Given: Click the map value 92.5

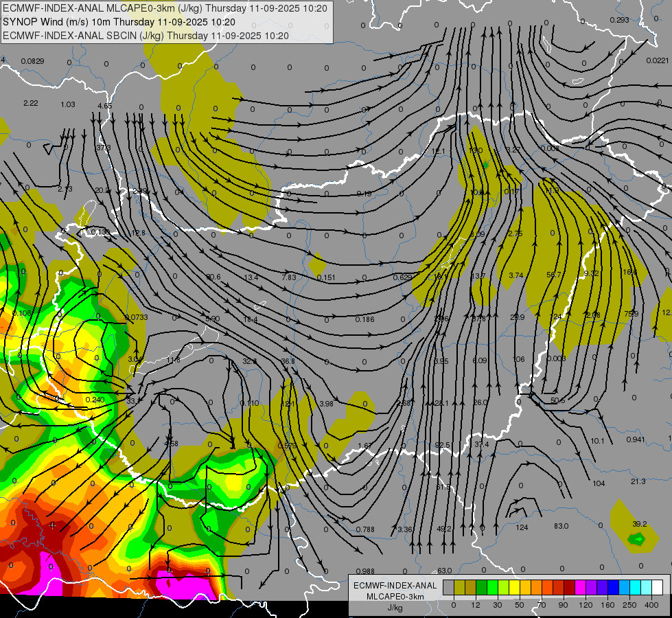Looking at the screenshot, I should pyautogui.click(x=442, y=445).
